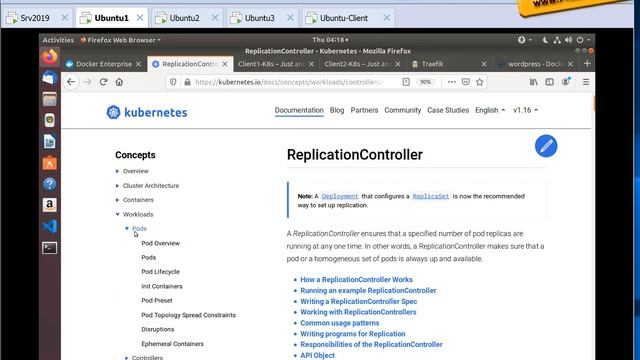Click the blue edit page pencil button
Screen dimensions: 640x360
tap(546, 146)
